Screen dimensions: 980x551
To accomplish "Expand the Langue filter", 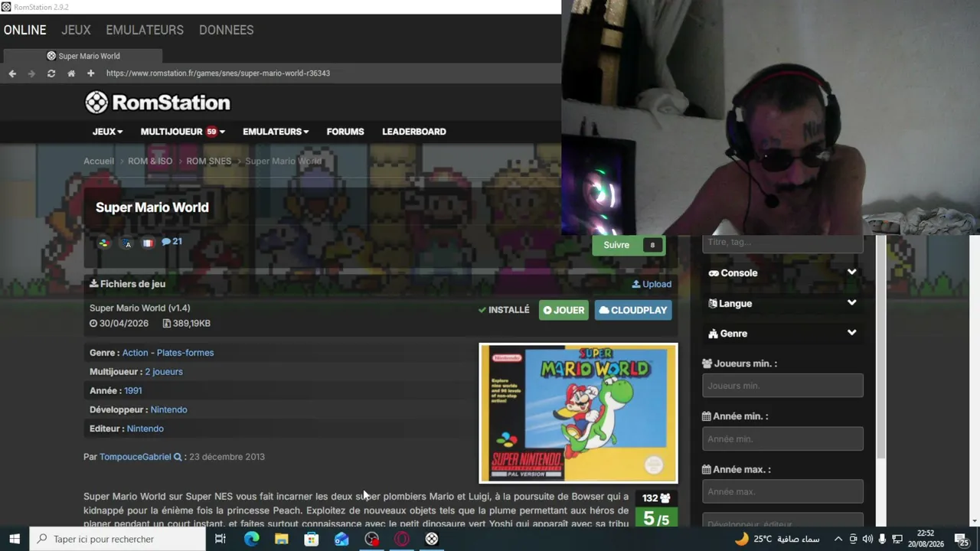I will [782, 304].
